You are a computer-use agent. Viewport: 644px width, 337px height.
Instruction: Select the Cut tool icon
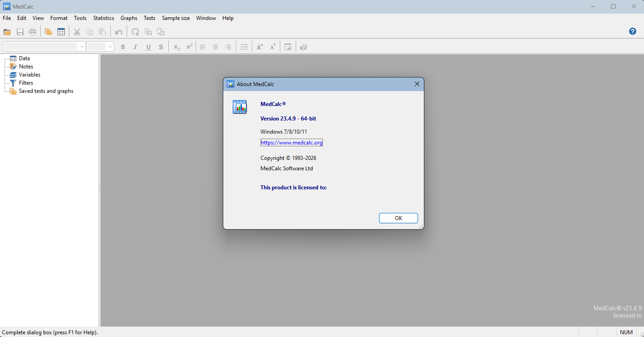(x=77, y=32)
